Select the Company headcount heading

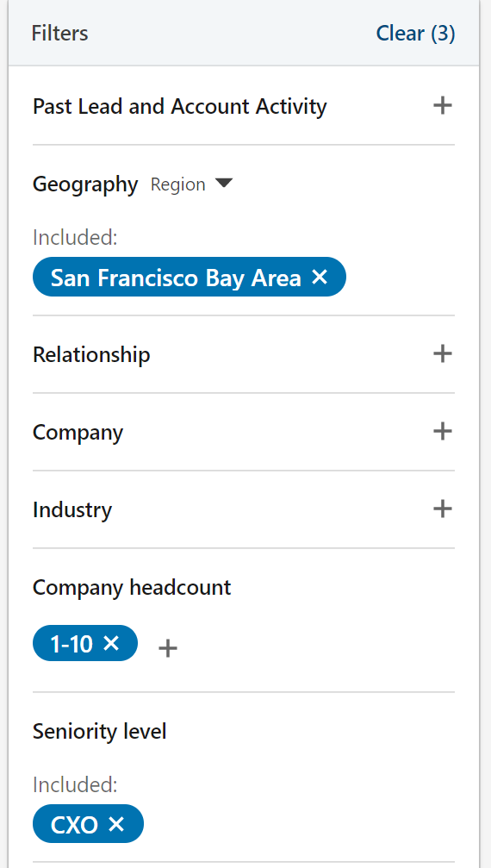[x=132, y=587]
